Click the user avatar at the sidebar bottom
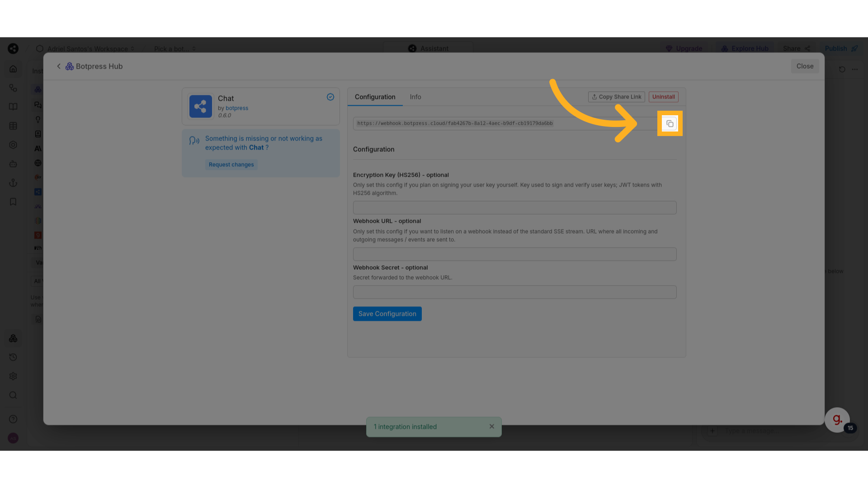The image size is (868, 488). coord(13,438)
